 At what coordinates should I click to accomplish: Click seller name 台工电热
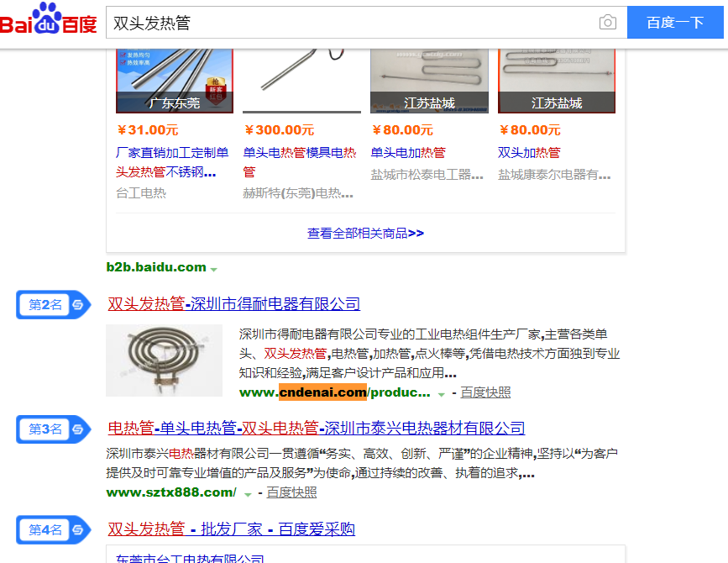click(x=141, y=193)
